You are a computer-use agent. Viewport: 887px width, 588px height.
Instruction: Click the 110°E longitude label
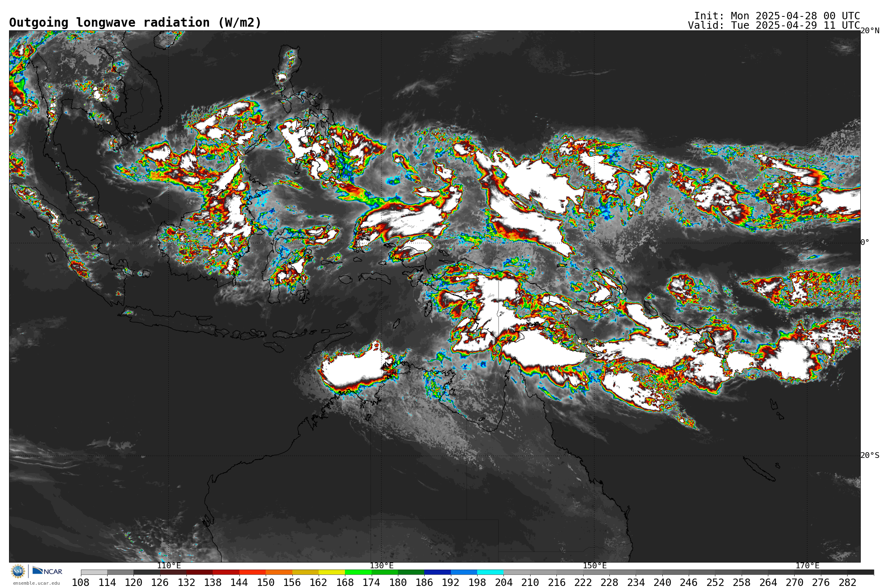[169, 565]
